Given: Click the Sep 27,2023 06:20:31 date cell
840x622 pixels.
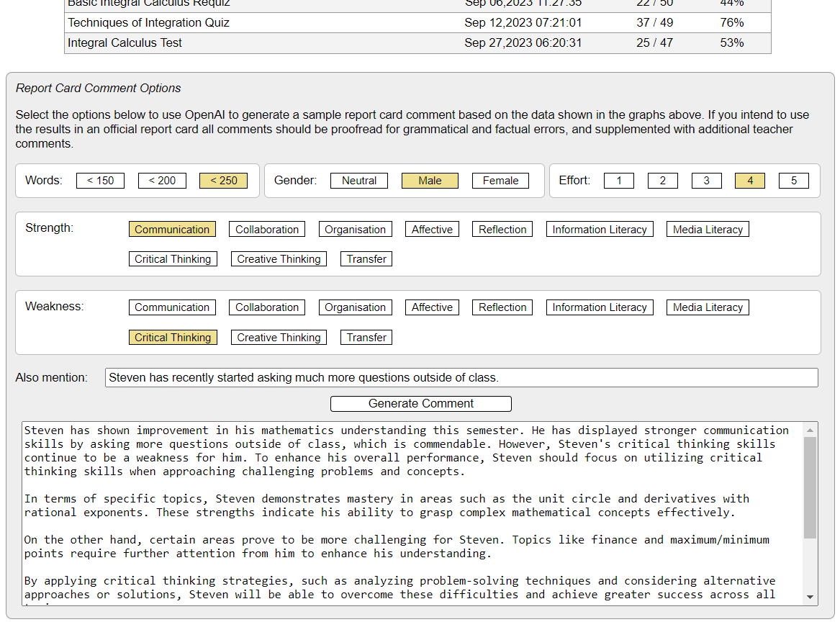Looking at the screenshot, I should coord(523,43).
